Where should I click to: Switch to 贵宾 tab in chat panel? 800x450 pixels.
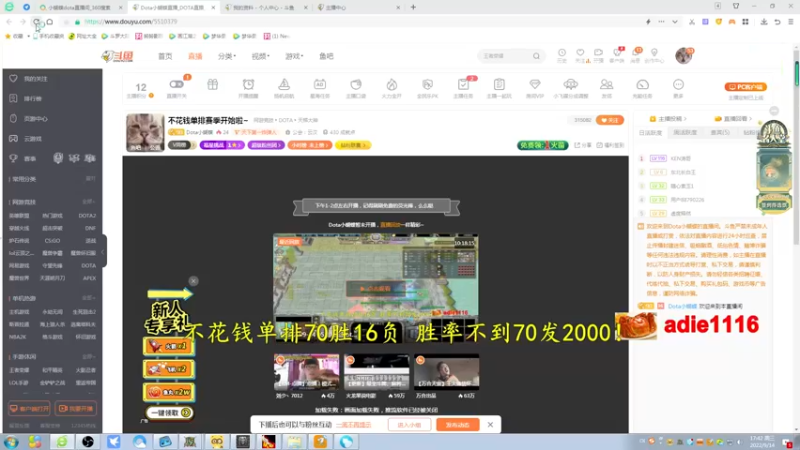pyautogui.click(x=720, y=133)
